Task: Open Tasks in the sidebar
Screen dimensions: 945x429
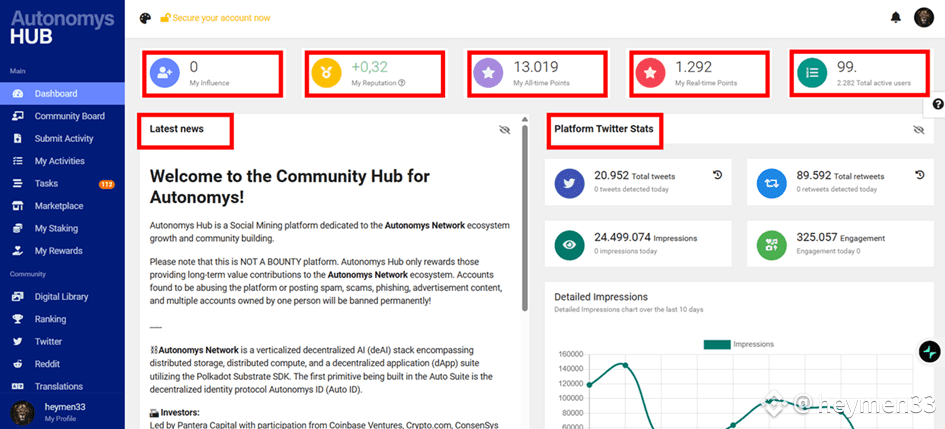Action: pos(62,183)
